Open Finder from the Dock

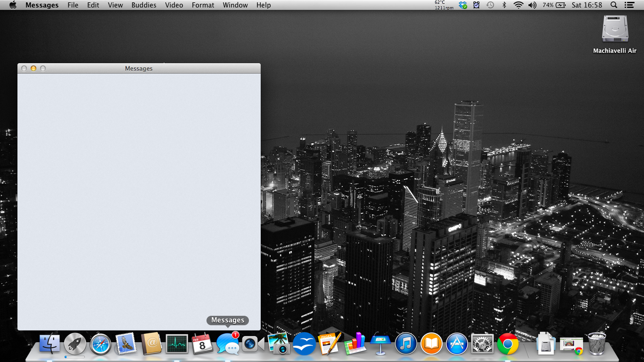pyautogui.click(x=50, y=344)
